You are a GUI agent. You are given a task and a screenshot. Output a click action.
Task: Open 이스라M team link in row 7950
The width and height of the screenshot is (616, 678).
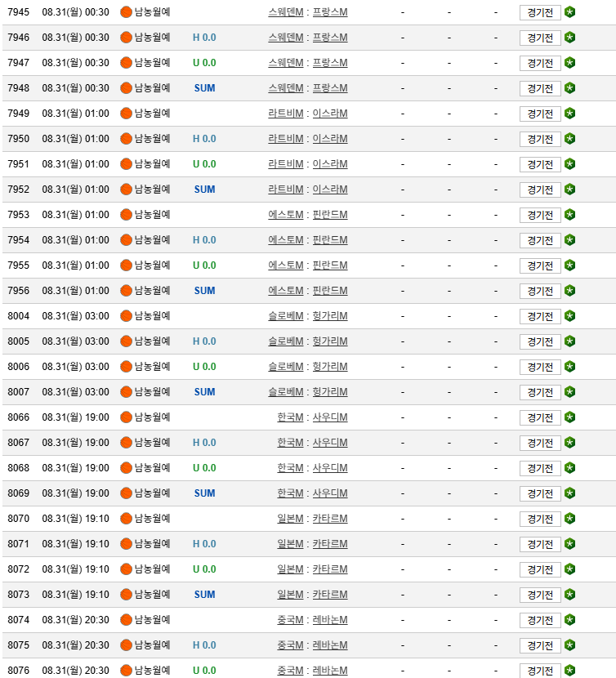330,139
